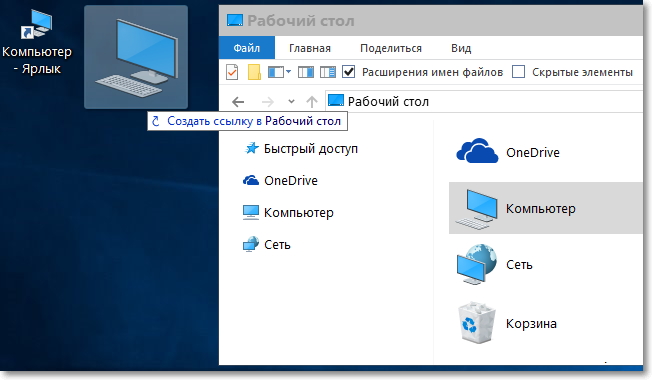The height and width of the screenshot is (380, 652).
Task: Toggle the details pane icon
Action: 328,72
